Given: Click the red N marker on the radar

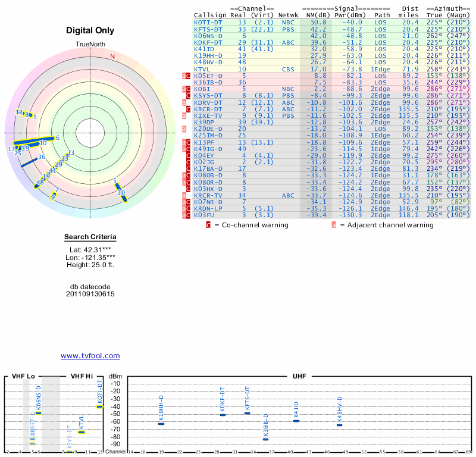Looking at the screenshot, I should click(x=112, y=57).
